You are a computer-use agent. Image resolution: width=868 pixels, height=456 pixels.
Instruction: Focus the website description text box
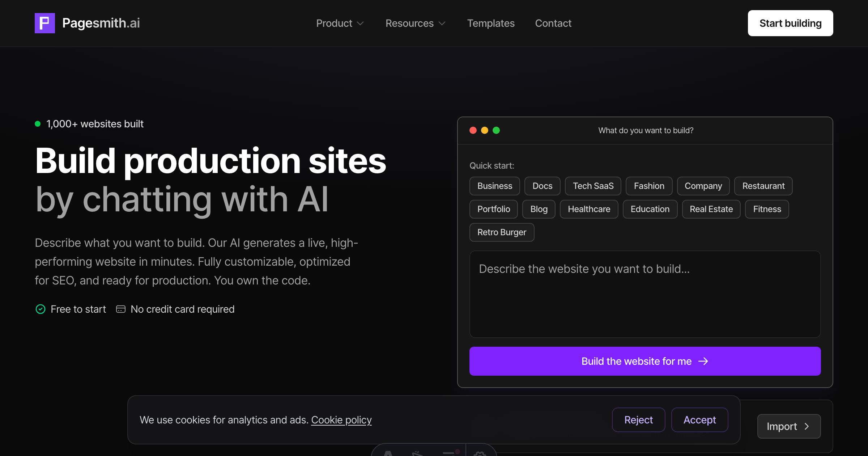(645, 294)
